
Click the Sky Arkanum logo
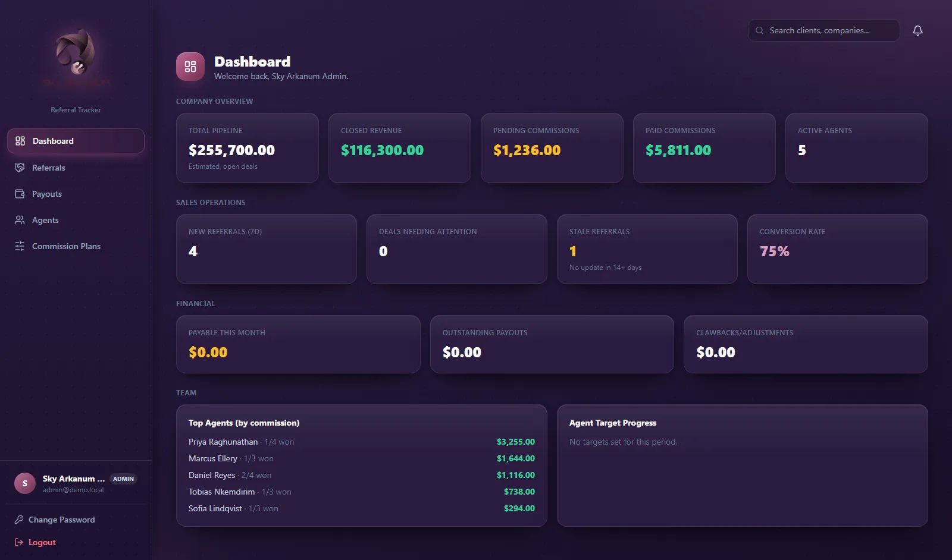click(x=76, y=58)
